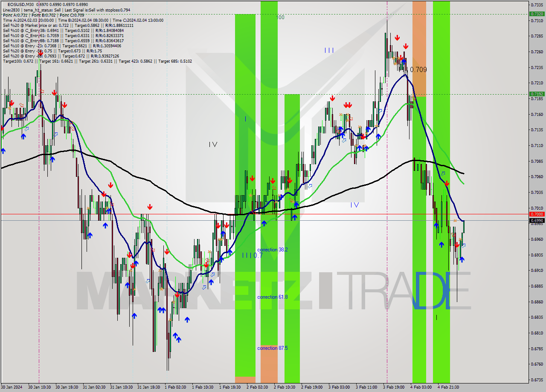Image resolution: width=546 pixels, height=392 pixels.
Task: Click the black 0.6990 current price tag
Action: pos(536,220)
